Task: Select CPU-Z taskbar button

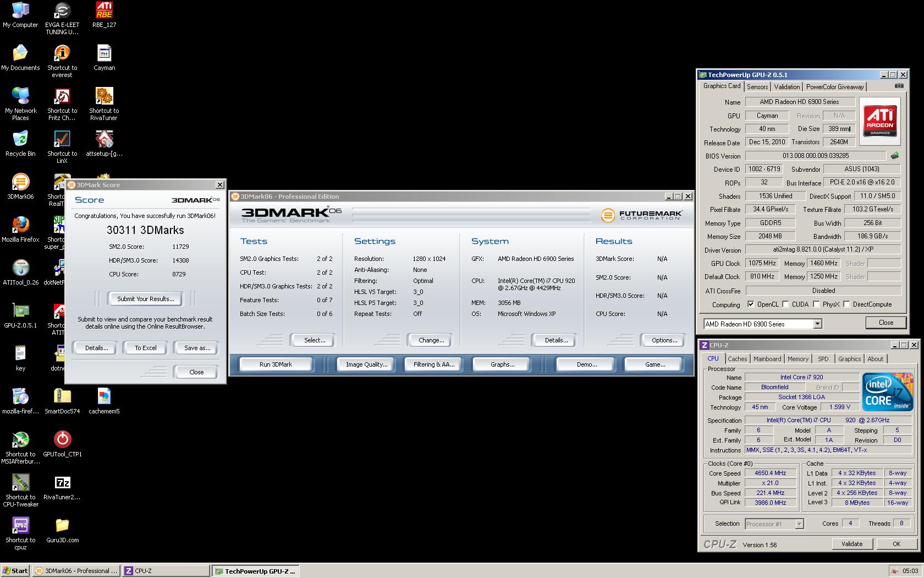Action: tap(165, 571)
